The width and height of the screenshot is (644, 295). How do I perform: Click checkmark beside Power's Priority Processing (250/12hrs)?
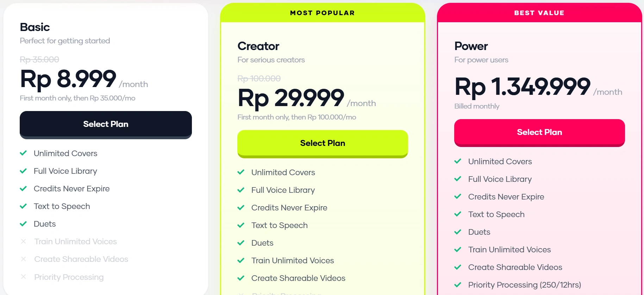tap(458, 285)
